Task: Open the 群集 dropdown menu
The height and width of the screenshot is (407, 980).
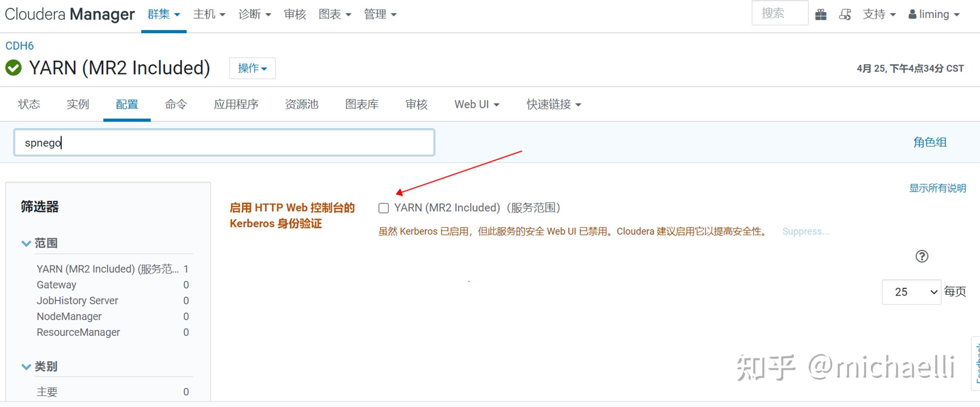Action: [x=163, y=14]
